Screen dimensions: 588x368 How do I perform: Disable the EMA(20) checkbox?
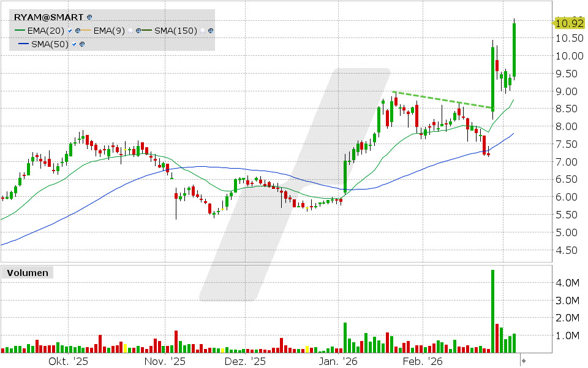tap(70, 31)
